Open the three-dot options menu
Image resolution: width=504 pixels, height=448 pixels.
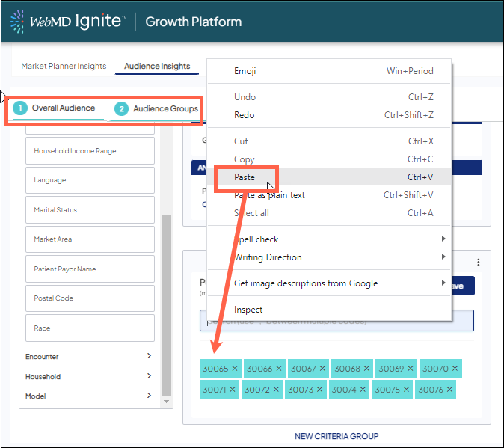click(x=479, y=263)
